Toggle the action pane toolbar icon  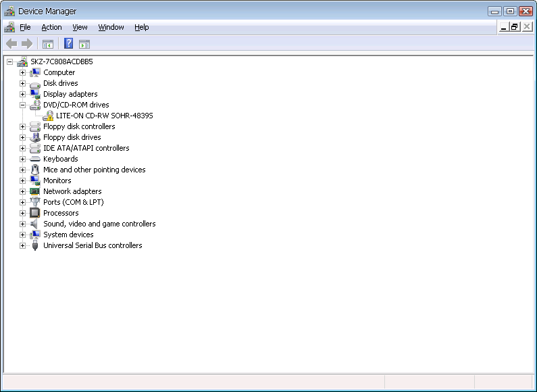(84, 44)
